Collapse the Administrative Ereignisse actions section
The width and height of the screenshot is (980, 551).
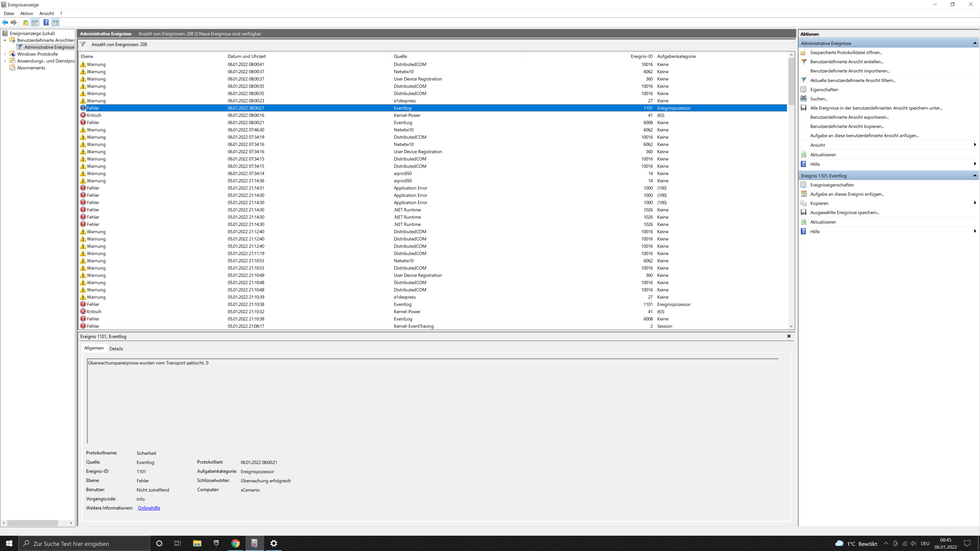pos(974,43)
